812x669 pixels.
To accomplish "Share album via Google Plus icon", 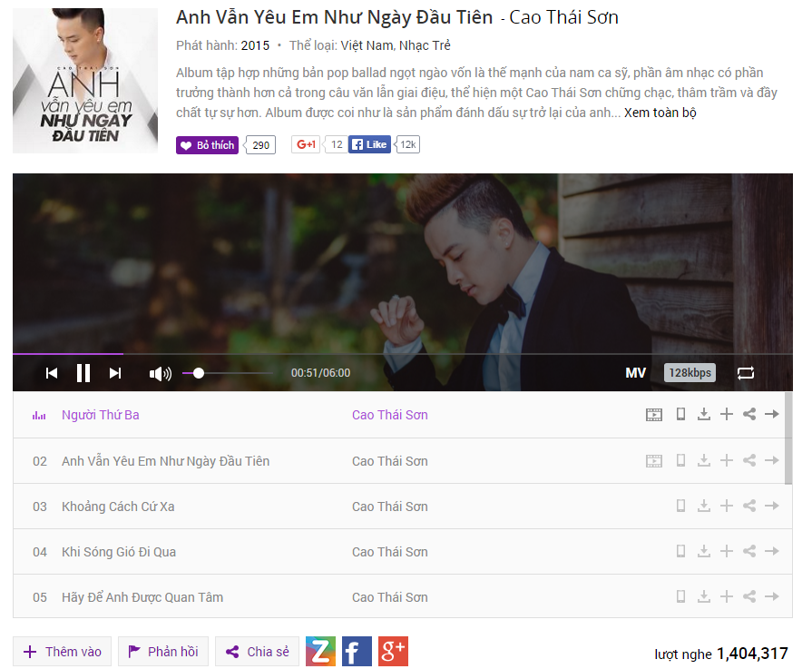I will click(393, 652).
